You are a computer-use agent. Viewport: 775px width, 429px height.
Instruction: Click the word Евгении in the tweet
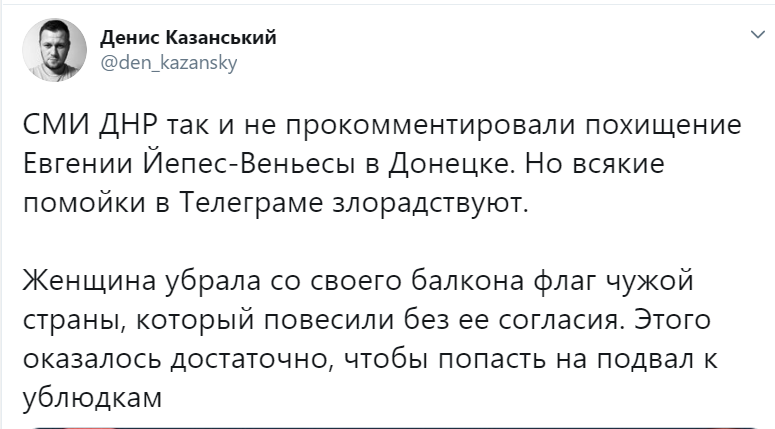78,164
